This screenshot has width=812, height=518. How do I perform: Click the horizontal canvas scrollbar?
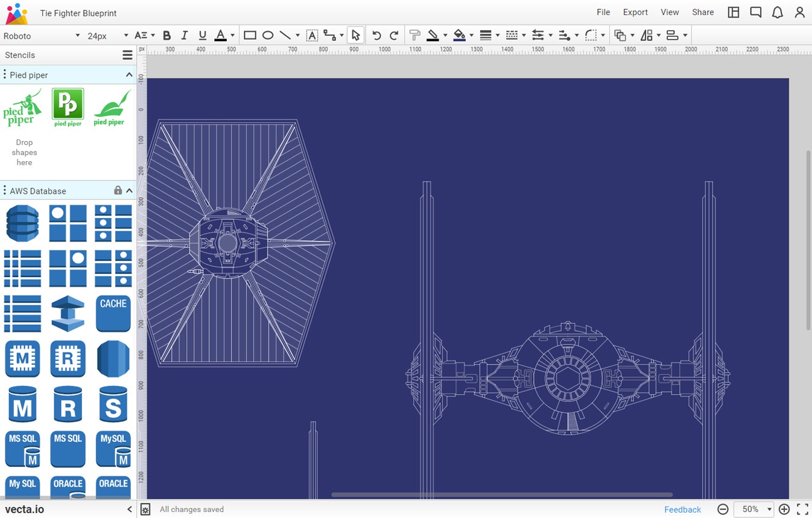[x=502, y=494]
